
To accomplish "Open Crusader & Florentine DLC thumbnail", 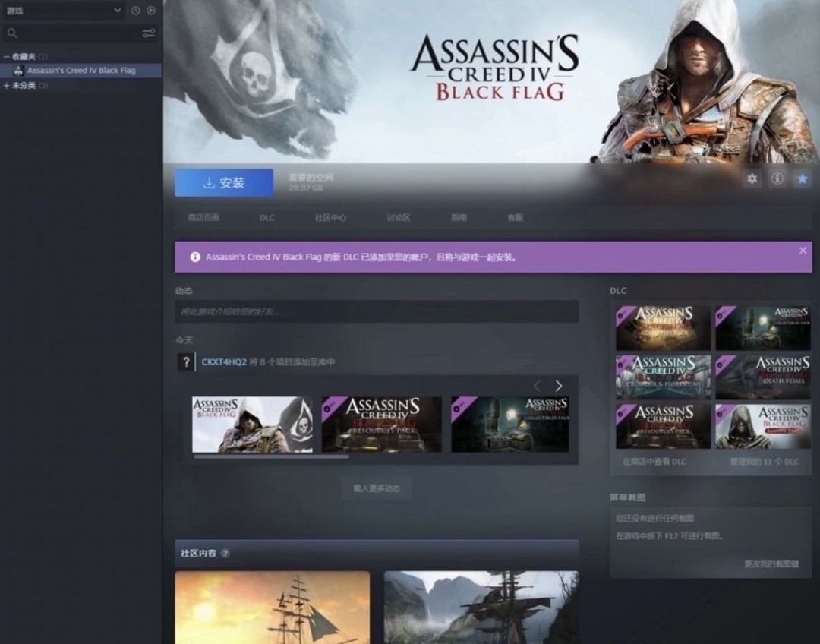I will coord(663,377).
